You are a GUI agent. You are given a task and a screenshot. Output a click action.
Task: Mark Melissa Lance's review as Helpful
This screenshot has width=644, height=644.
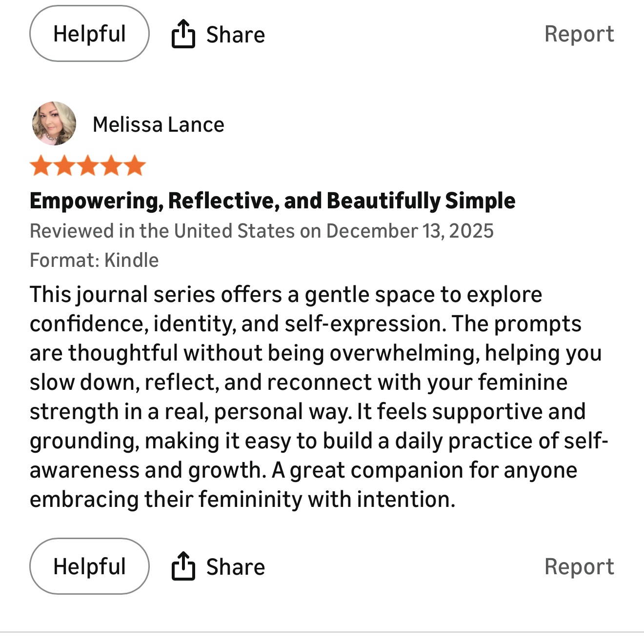[89, 566]
